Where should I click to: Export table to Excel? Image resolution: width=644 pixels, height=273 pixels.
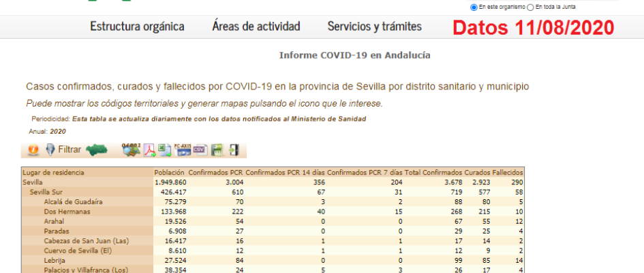[x=165, y=150]
